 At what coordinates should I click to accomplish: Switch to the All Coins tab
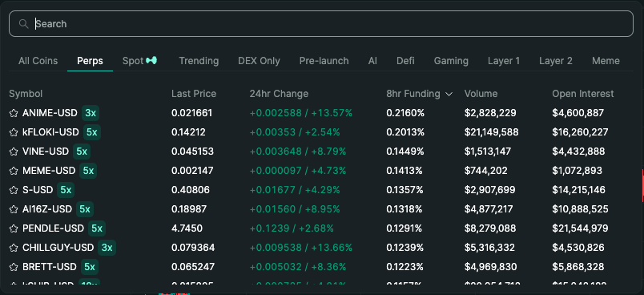pos(38,61)
